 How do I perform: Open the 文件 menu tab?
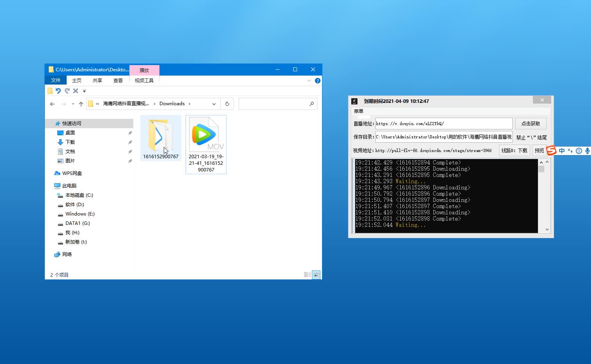[x=56, y=80]
